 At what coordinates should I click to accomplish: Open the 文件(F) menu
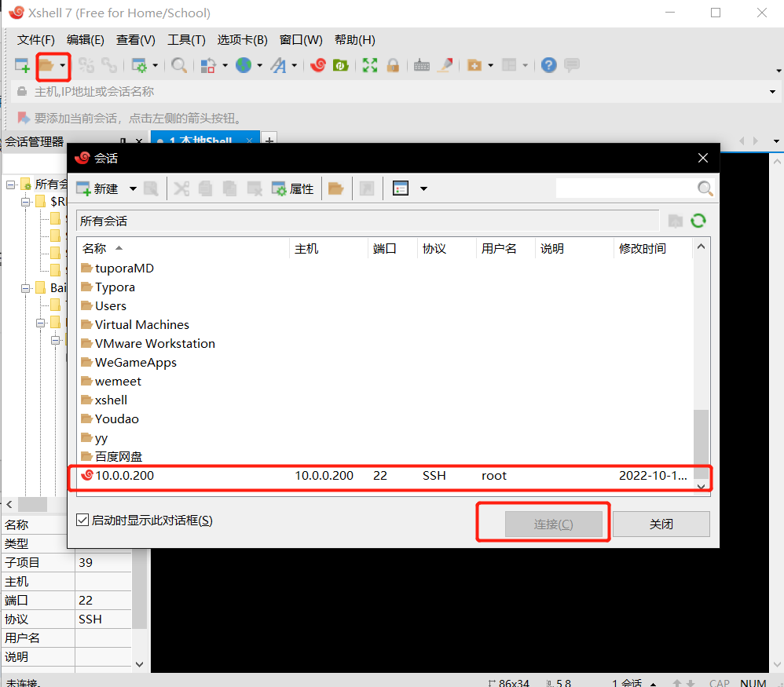point(36,40)
